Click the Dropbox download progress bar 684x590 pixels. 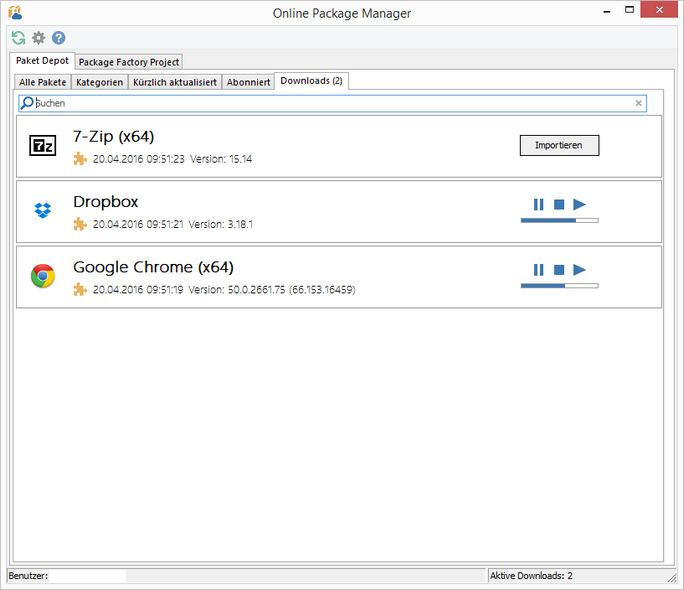tap(559, 220)
